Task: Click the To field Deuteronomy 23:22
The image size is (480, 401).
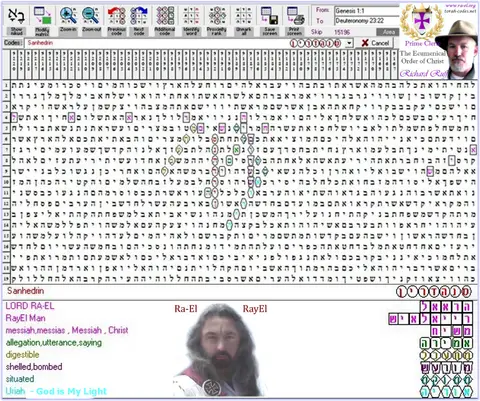Action: click(x=367, y=21)
